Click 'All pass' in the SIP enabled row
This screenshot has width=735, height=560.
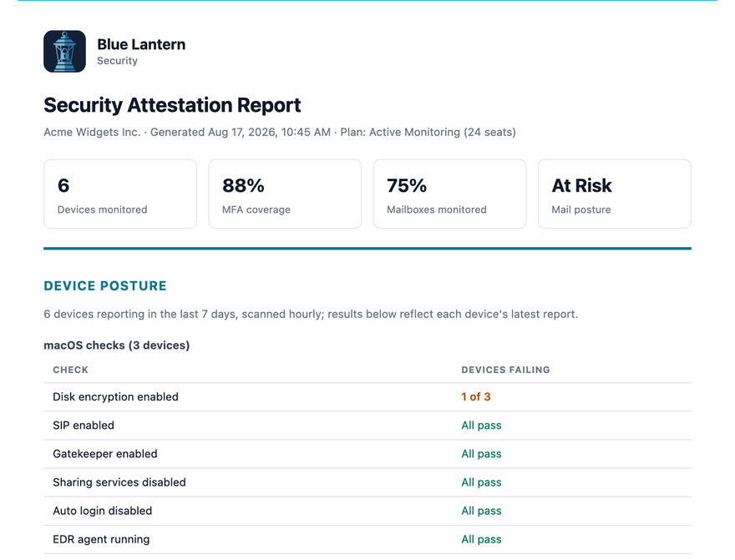pyautogui.click(x=481, y=426)
